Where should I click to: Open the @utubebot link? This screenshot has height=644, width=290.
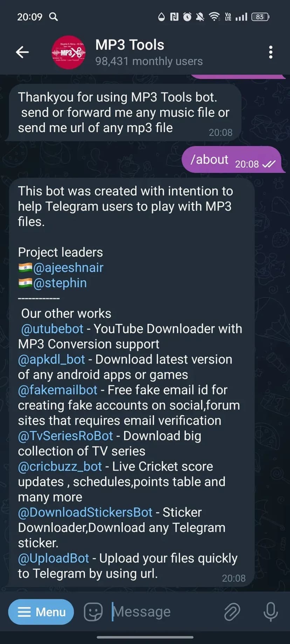click(52, 329)
